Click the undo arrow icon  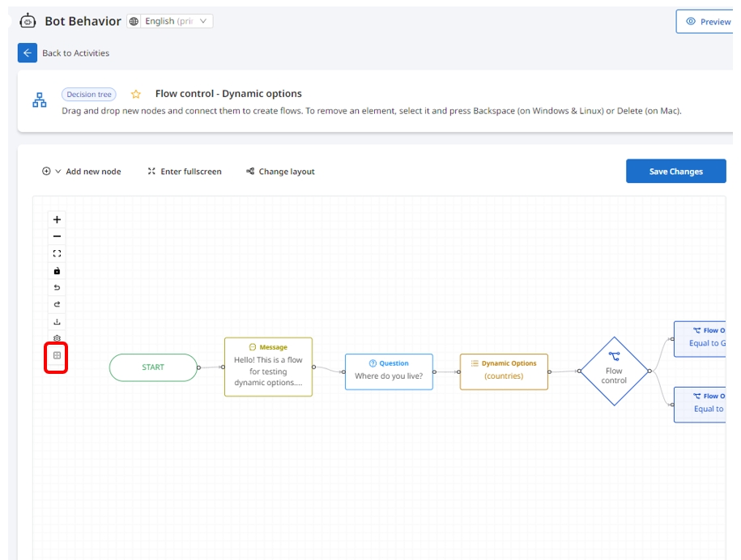click(x=57, y=288)
